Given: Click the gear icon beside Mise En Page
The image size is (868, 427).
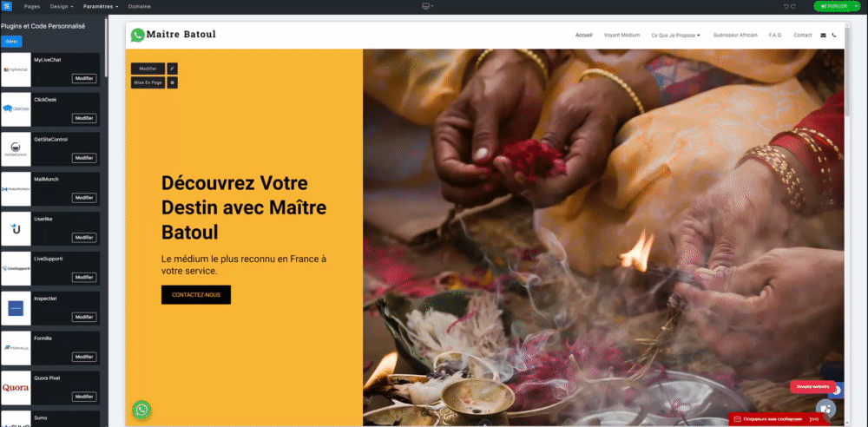Looking at the screenshot, I should (x=172, y=82).
